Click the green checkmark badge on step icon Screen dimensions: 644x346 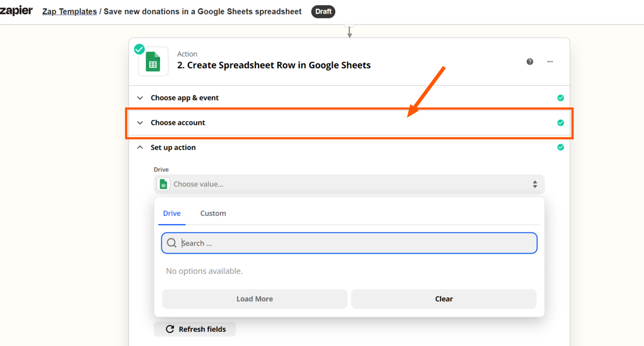pyautogui.click(x=140, y=49)
